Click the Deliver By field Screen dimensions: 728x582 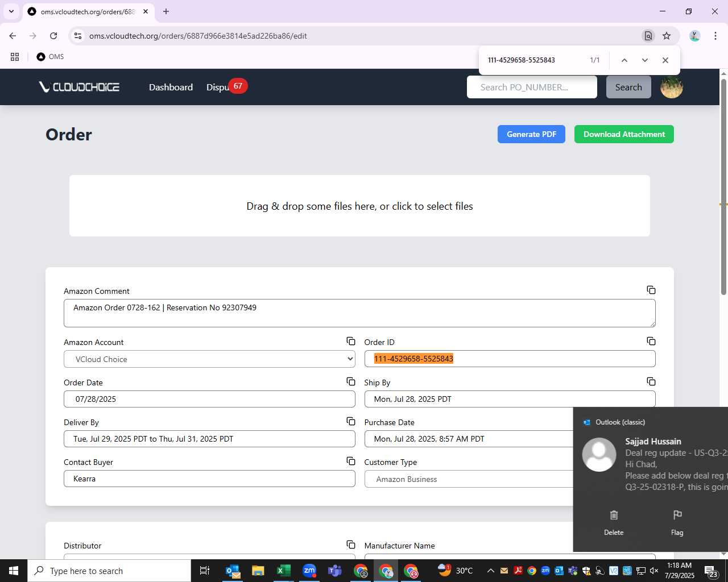point(209,439)
